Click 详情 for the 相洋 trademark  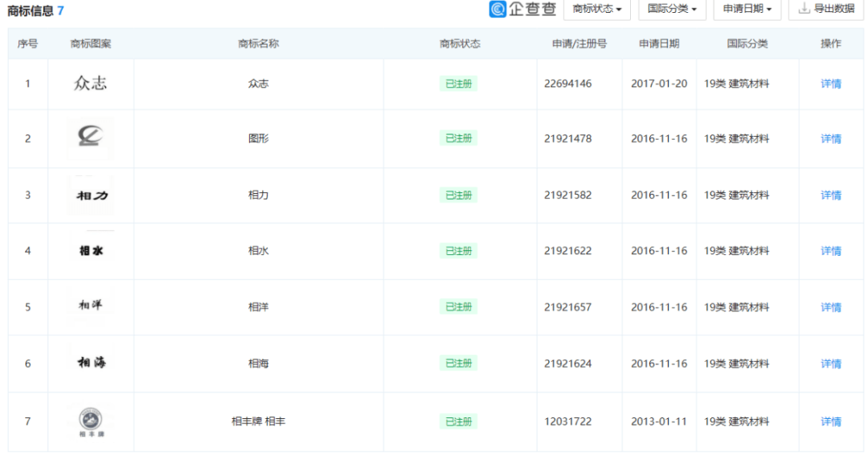(830, 307)
